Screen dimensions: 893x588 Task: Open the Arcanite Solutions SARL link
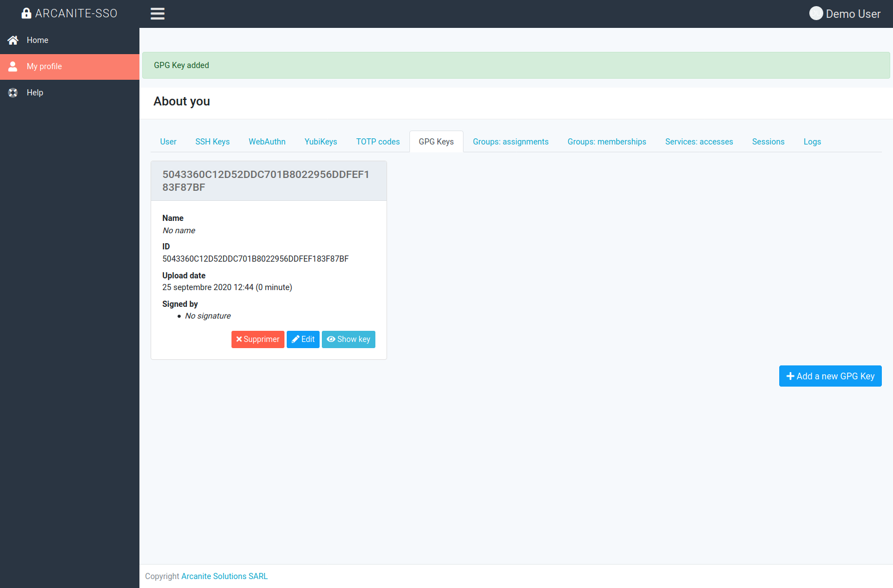224,576
